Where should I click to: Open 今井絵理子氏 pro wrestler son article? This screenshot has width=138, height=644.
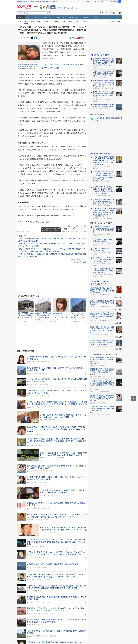click(x=56, y=392)
